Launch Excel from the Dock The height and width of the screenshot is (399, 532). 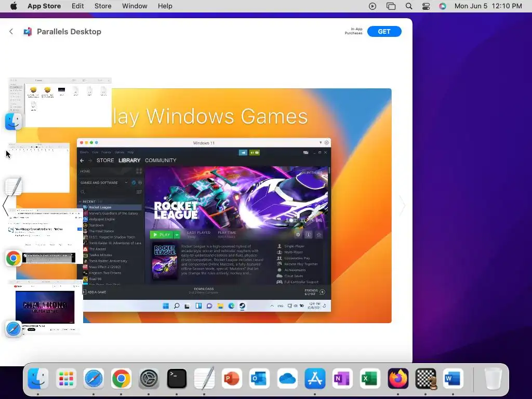(x=370, y=378)
